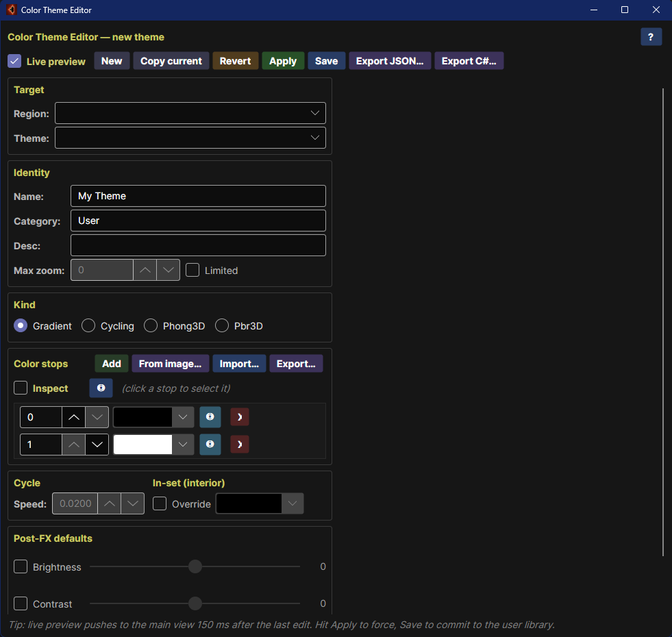The height and width of the screenshot is (637, 672).
Task: Click the Contrast slider handle
Action: (195, 603)
